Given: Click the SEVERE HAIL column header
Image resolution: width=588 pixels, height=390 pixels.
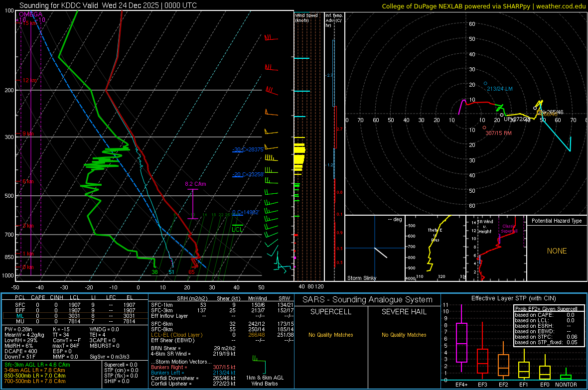Looking at the screenshot, I should (404, 312).
